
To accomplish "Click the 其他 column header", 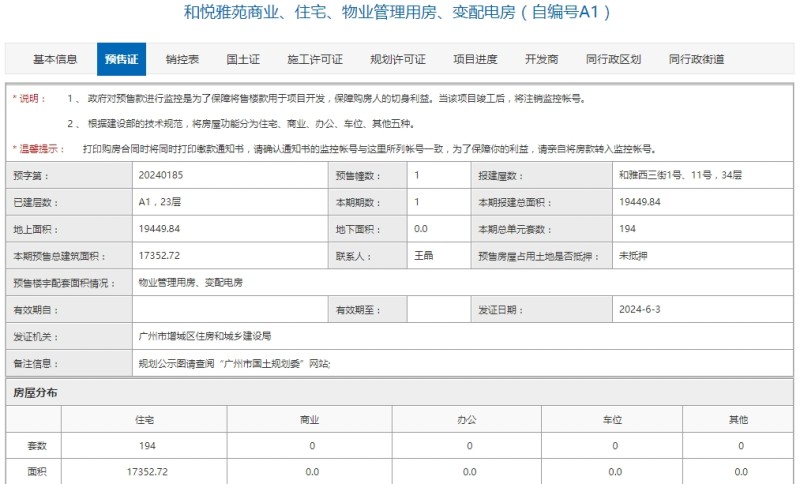I will coord(738,420).
